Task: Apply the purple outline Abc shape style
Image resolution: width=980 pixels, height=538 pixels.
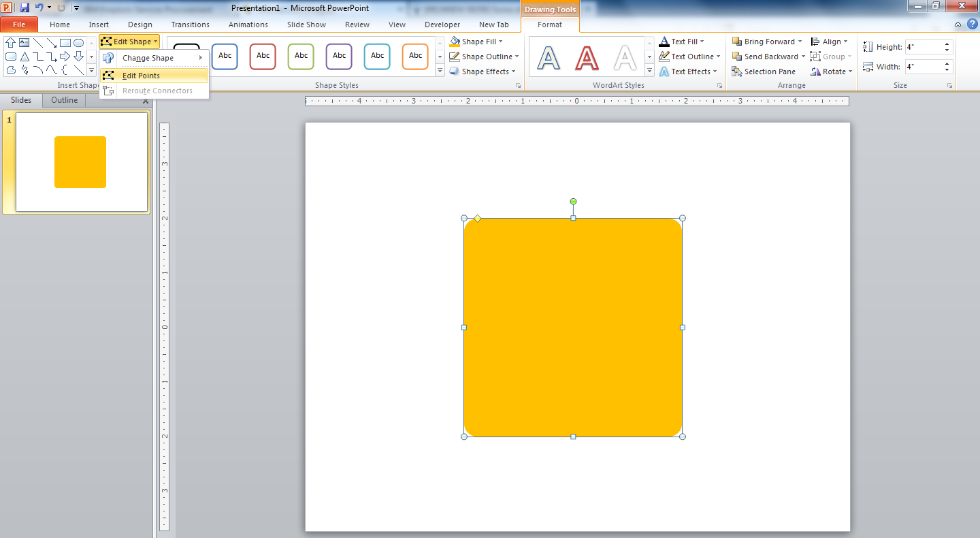Action: tap(339, 56)
